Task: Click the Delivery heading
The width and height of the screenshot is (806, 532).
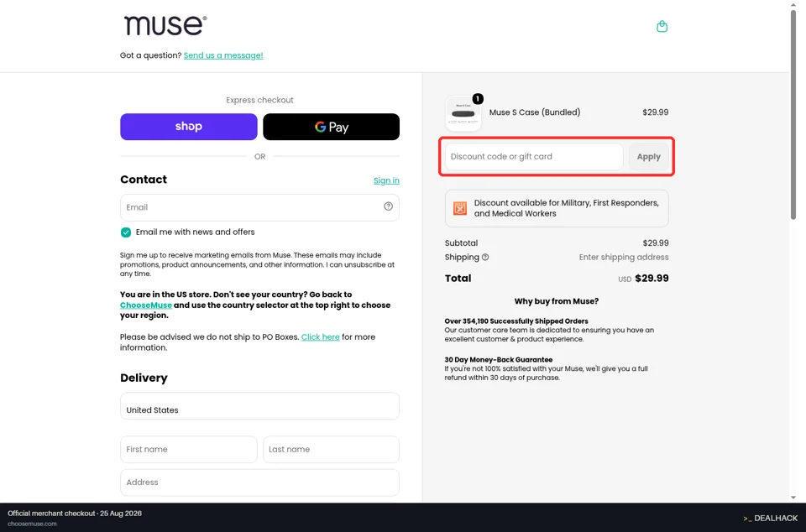Action: coord(144,378)
